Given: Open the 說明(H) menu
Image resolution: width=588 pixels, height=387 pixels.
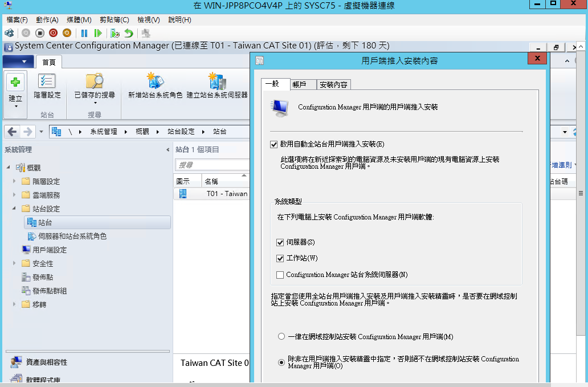Looking at the screenshot, I should pyautogui.click(x=179, y=20).
